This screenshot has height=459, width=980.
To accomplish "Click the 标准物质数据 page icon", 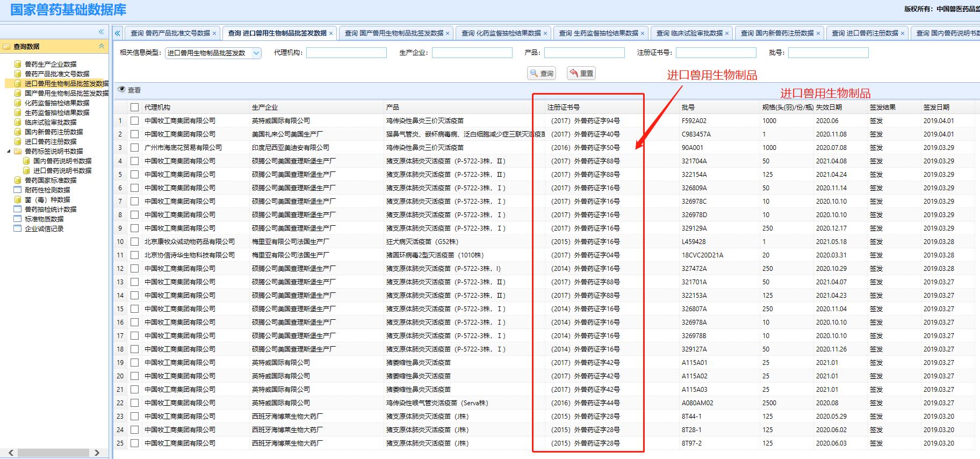I will pyautogui.click(x=18, y=219).
